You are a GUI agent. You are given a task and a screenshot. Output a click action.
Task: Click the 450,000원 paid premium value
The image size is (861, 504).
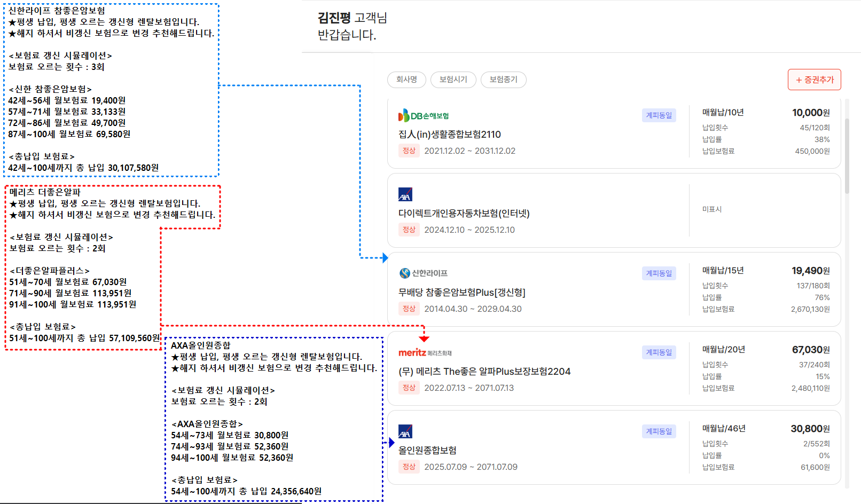[x=812, y=151]
